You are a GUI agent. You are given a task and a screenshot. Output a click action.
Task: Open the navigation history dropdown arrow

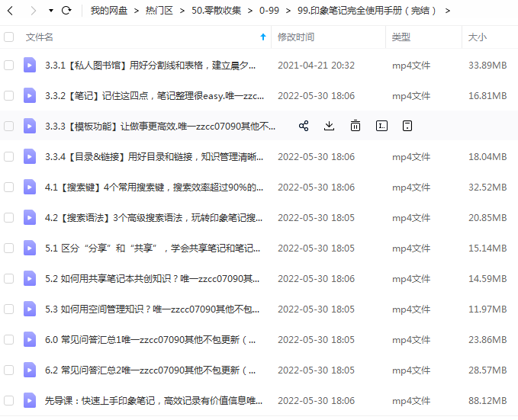click(x=51, y=11)
